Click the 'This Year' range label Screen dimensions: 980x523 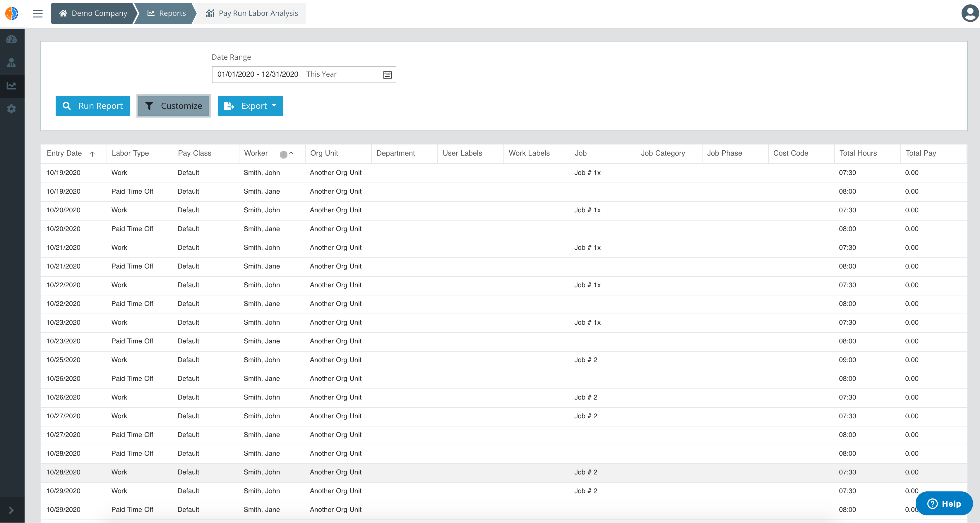pos(321,74)
